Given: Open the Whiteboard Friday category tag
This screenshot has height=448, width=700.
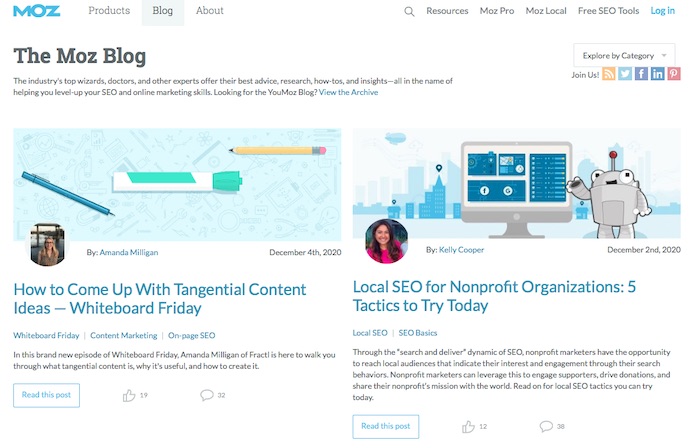Looking at the screenshot, I should click(46, 336).
